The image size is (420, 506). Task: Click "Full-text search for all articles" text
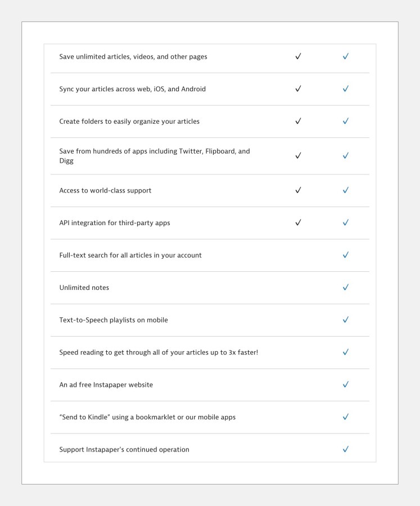click(130, 256)
